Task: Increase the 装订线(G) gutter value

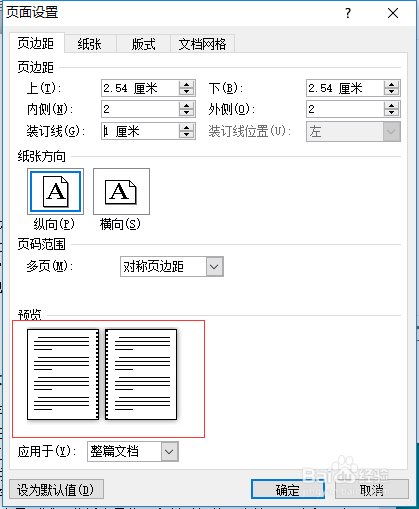Action: pyautogui.click(x=187, y=127)
